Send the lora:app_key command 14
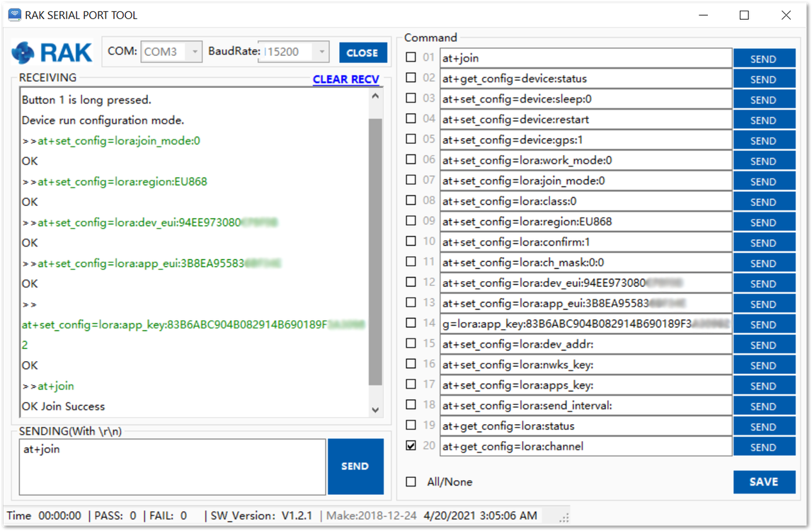 pyautogui.click(x=764, y=324)
